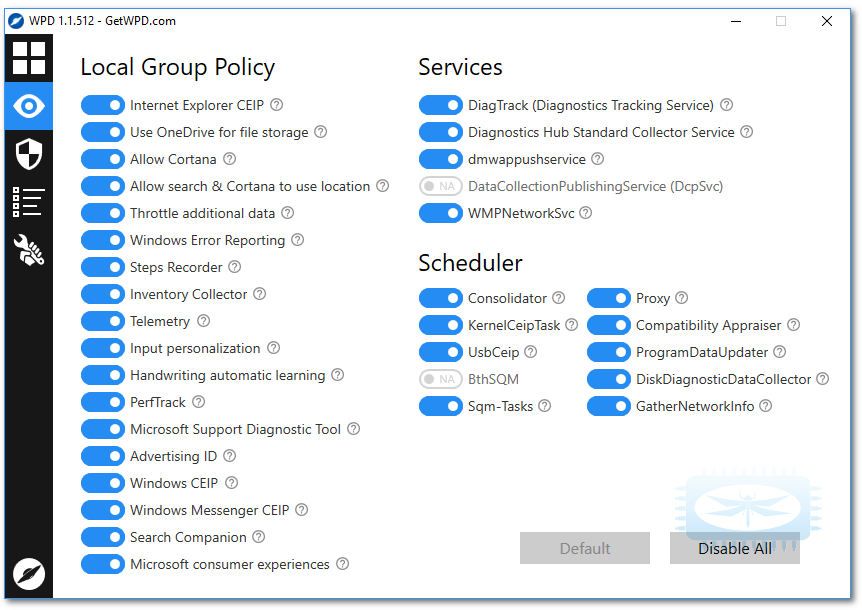Turn off the Advertising ID switch

tap(103, 456)
